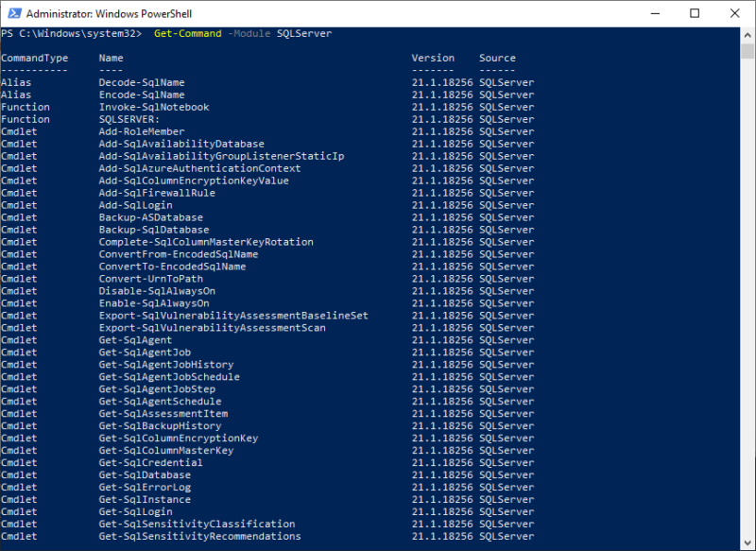Select the Get-Command text in the prompt
This screenshot has width=756, height=551.
[185, 32]
